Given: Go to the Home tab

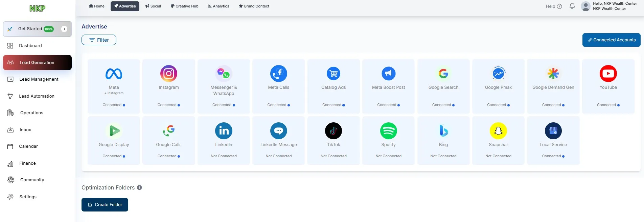Looking at the screenshot, I should 96,6.
